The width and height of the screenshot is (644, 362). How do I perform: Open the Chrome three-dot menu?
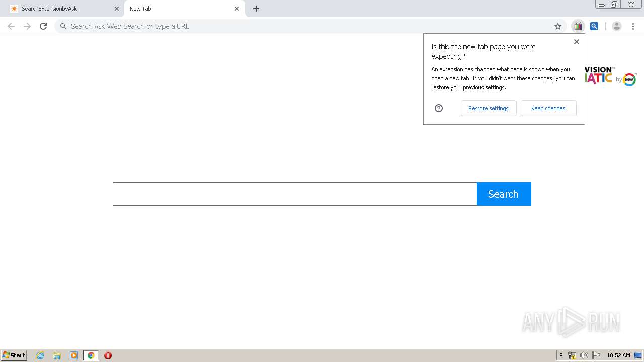633,26
